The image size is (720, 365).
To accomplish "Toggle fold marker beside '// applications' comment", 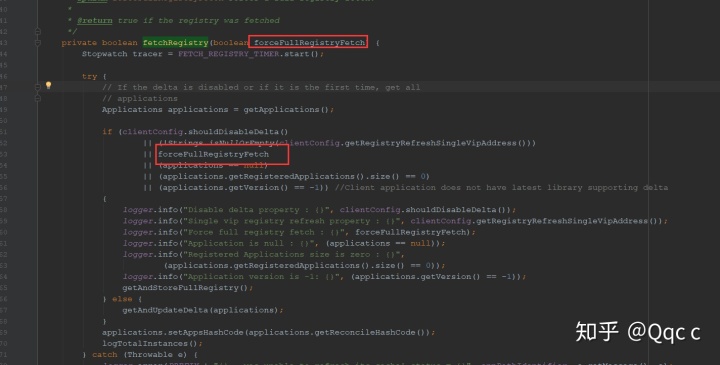I will 38,98.
